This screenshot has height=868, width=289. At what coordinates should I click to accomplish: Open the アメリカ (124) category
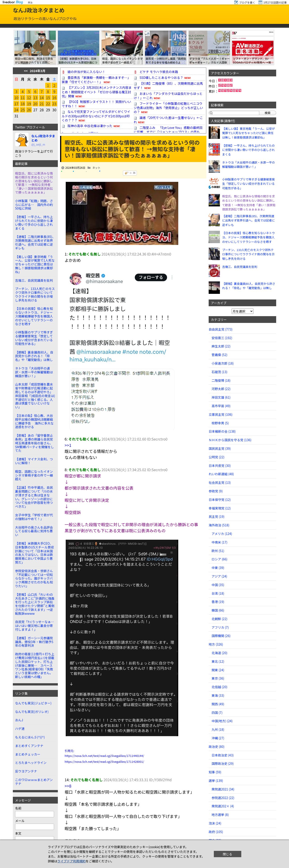point(222,533)
